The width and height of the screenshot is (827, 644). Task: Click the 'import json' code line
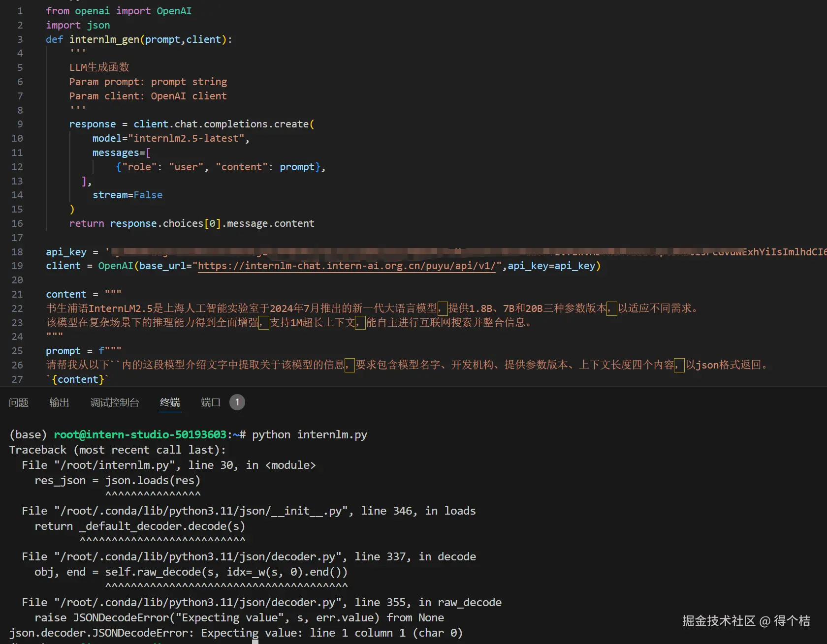[78, 25]
